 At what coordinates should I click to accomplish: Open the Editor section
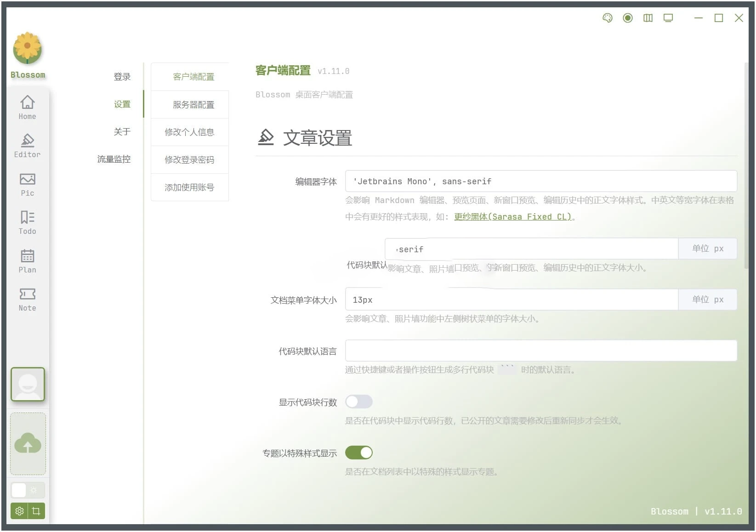pos(27,145)
